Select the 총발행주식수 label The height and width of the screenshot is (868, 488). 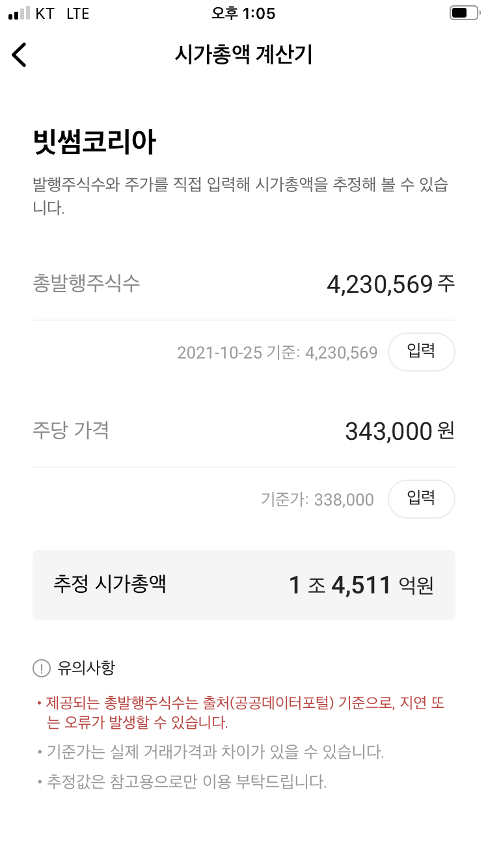point(87,283)
